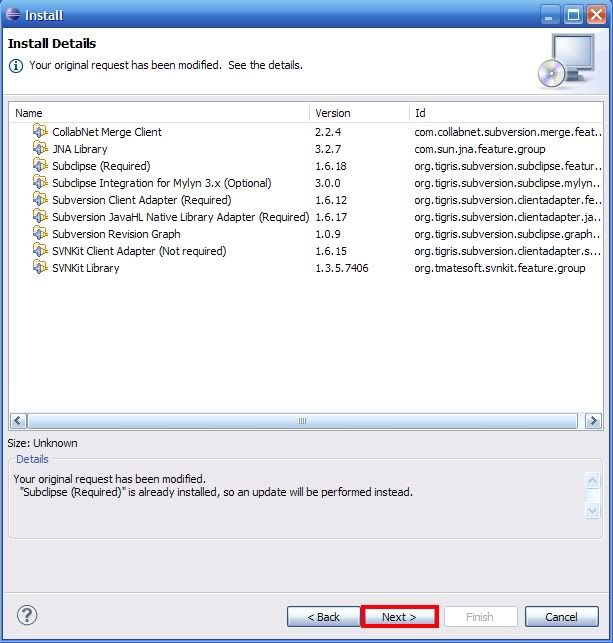The width and height of the screenshot is (613, 643).
Task: Click the Subclipse (Required) feature icon
Action: [40, 166]
